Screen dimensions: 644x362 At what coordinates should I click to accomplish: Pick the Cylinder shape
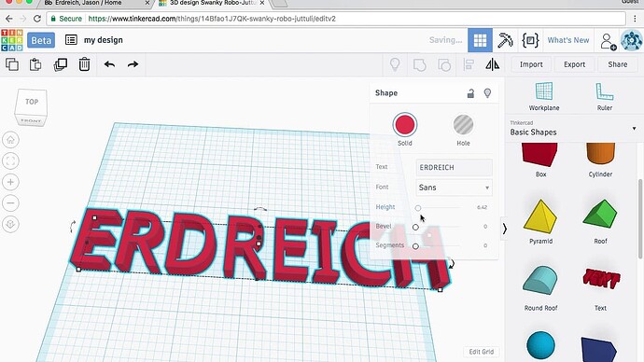[x=600, y=160]
